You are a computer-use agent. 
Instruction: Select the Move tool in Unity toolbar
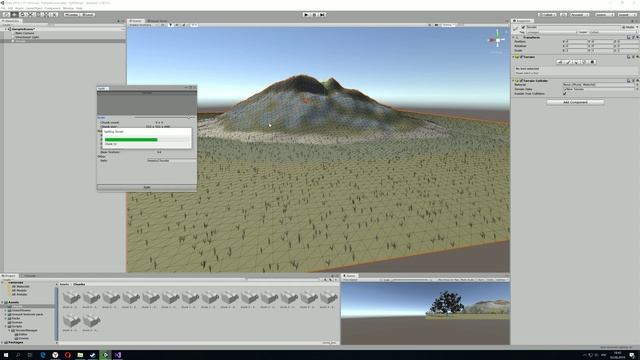[14, 14]
